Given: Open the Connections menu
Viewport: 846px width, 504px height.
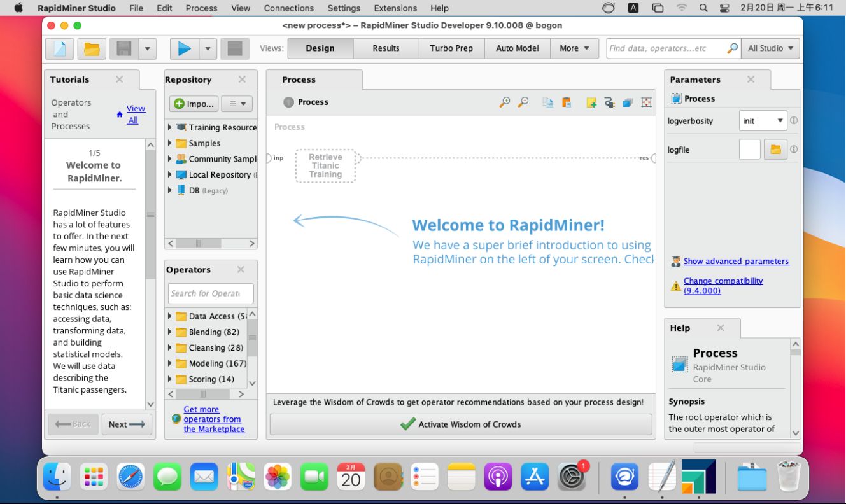Looking at the screenshot, I should [289, 8].
